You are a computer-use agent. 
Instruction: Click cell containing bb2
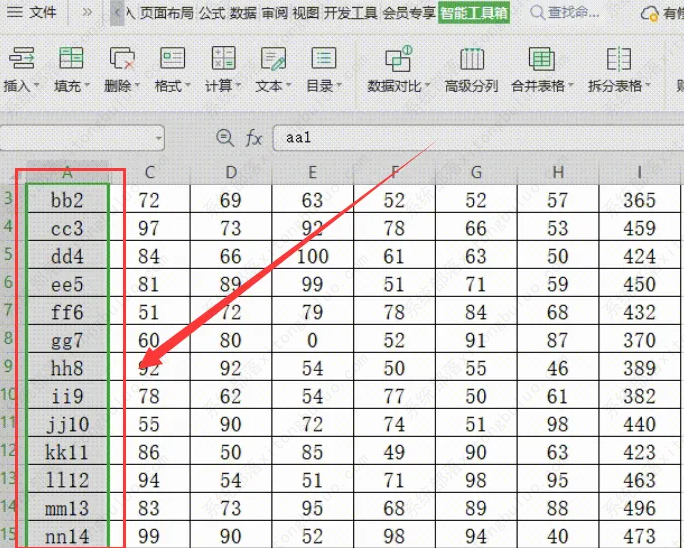pos(67,200)
